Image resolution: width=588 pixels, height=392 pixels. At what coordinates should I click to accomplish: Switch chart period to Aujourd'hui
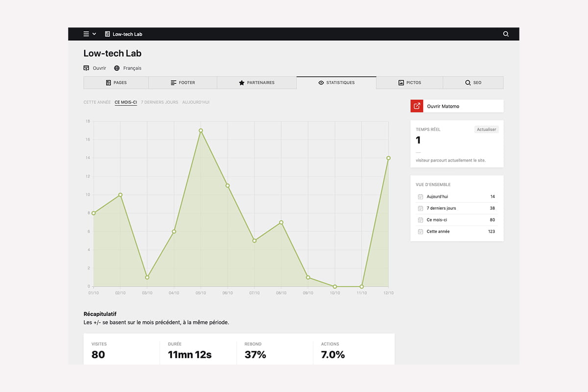(196, 102)
